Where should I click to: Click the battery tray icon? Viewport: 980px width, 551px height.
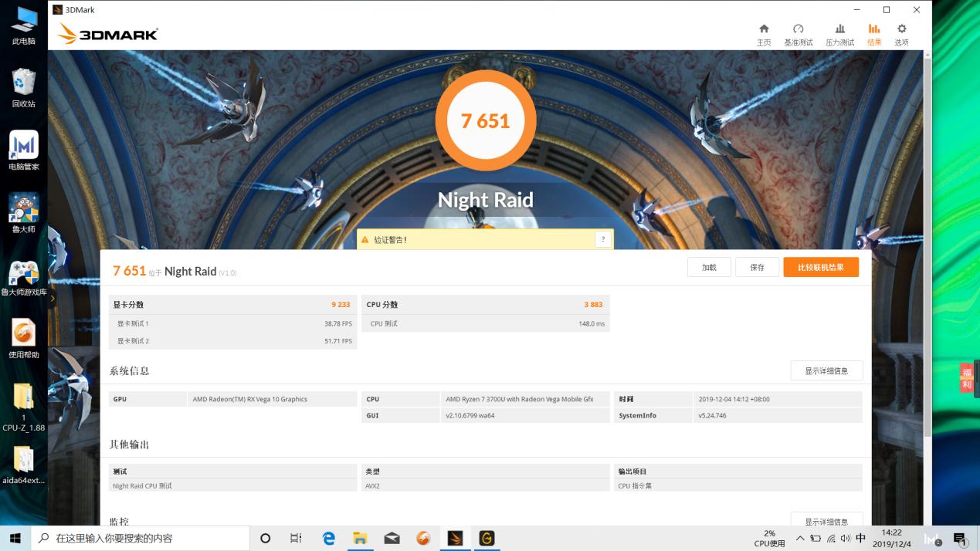pyautogui.click(x=816, y=539)
